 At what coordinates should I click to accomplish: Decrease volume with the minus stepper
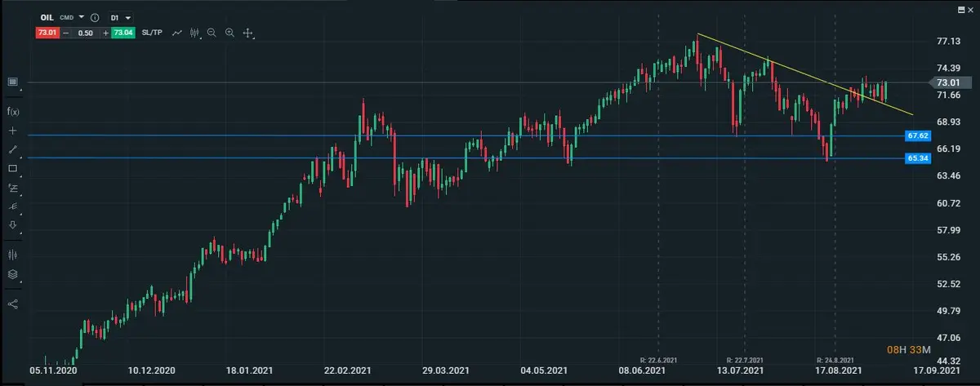[x=65, y=33]
